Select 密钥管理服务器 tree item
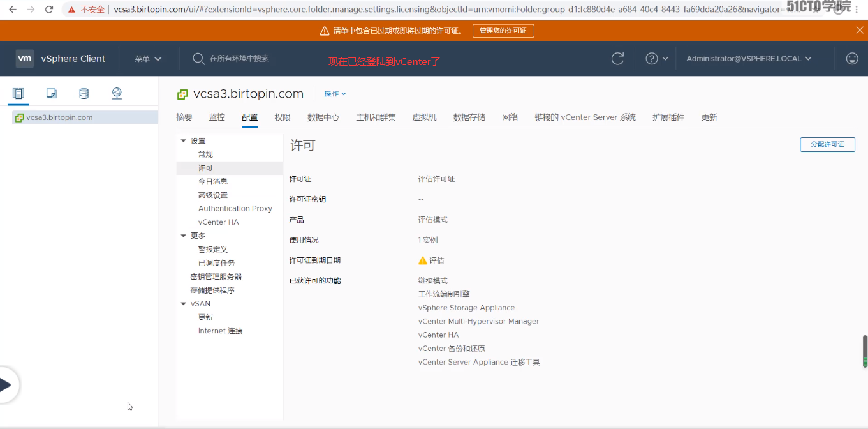Viewport: 868px width, 429px height. (x=216, y=276)
